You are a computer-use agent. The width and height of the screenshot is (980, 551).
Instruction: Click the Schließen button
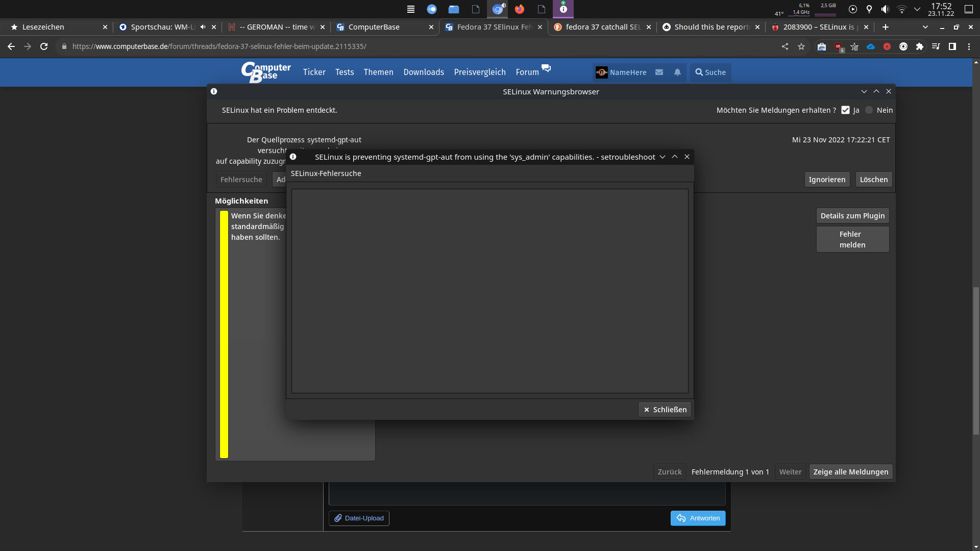pos(665,410)
